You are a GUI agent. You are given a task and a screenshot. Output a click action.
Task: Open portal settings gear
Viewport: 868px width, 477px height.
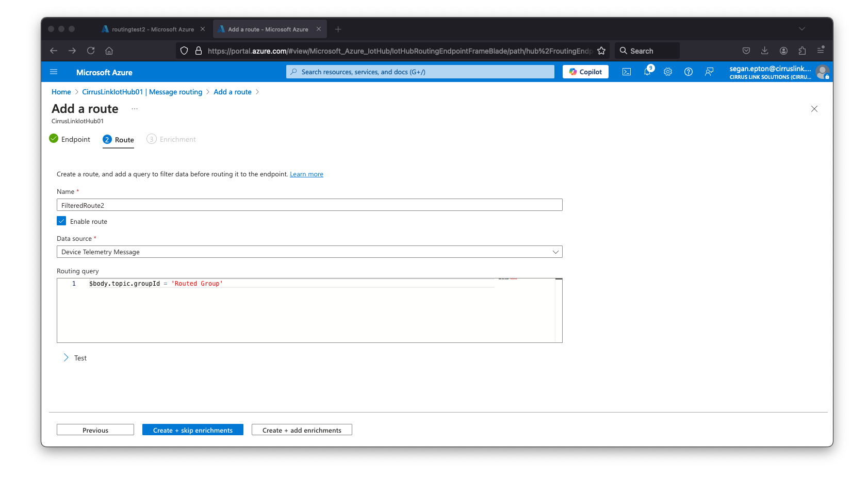668,72
